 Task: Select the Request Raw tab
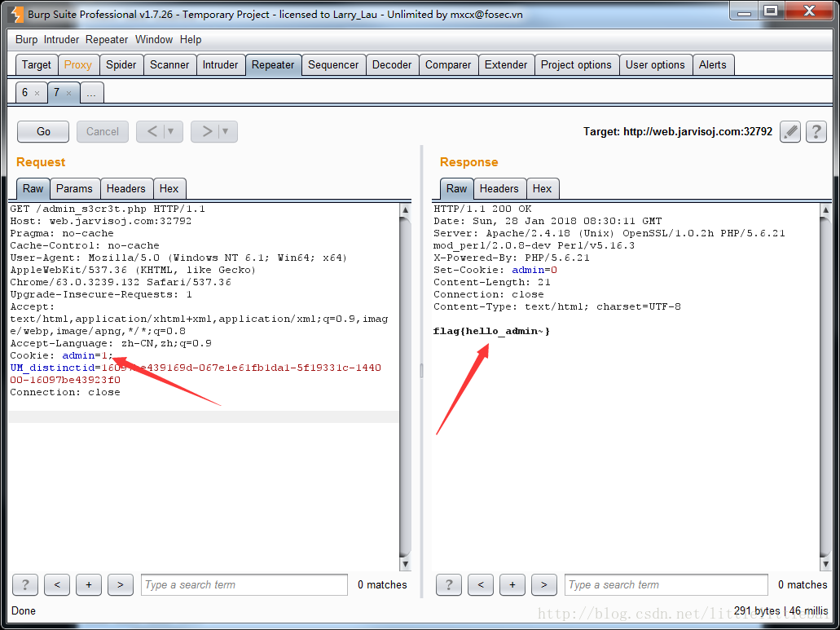(33, 188)
